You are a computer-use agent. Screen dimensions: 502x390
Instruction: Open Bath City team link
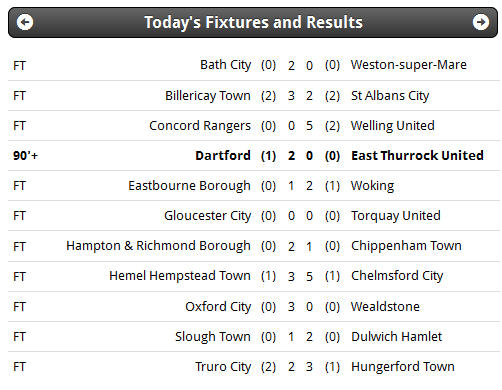225,65
